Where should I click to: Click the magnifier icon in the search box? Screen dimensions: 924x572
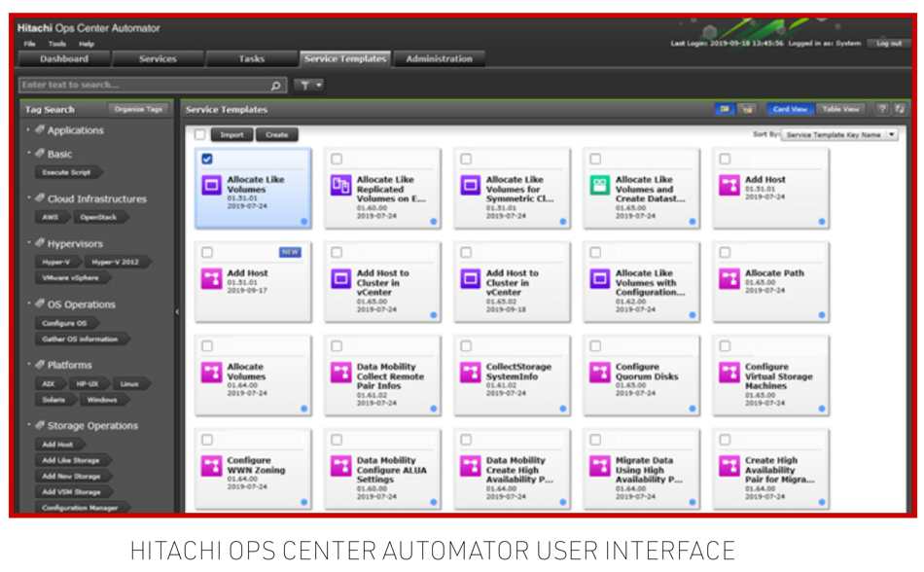tap(275, 86)
